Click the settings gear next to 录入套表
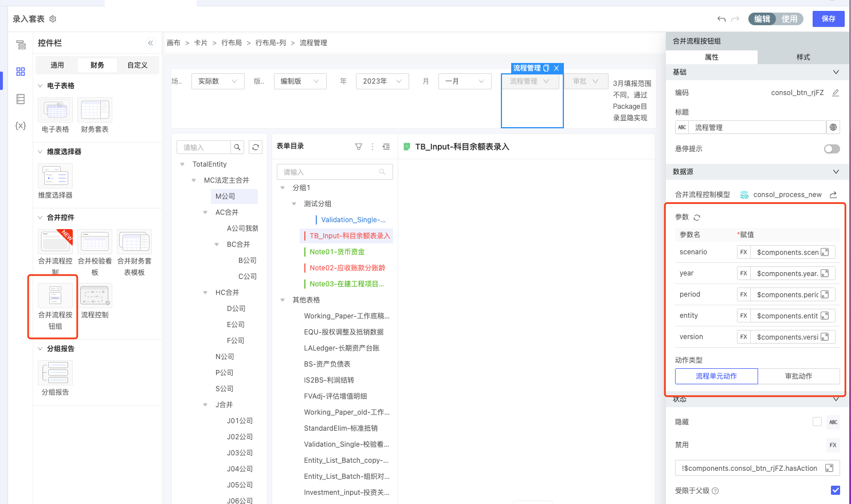This screenshot has height=504, width=851. (x=53, y=19)
